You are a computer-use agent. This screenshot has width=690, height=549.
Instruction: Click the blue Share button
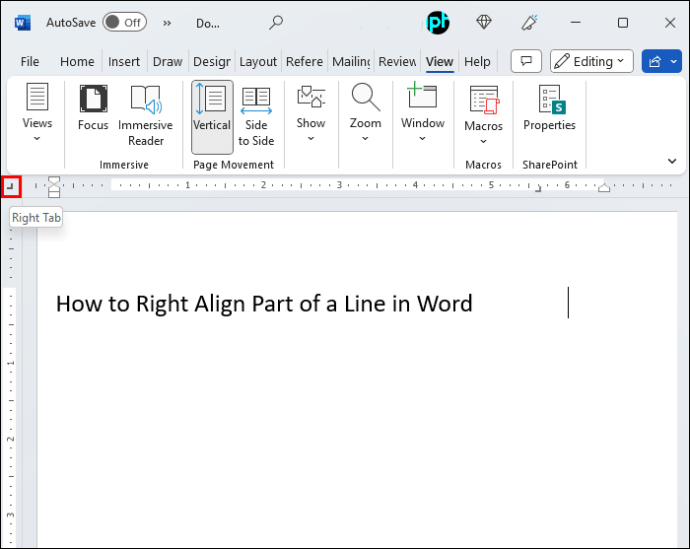point(654,61)
